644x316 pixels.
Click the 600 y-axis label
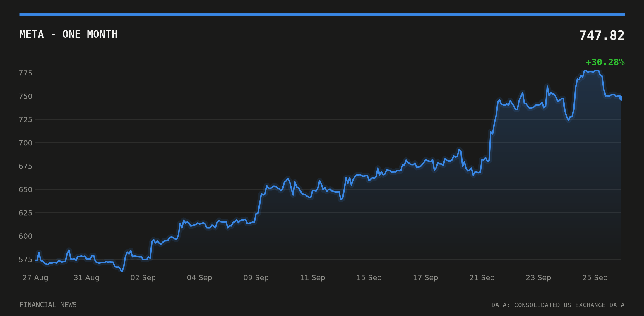tap(25, 236)
